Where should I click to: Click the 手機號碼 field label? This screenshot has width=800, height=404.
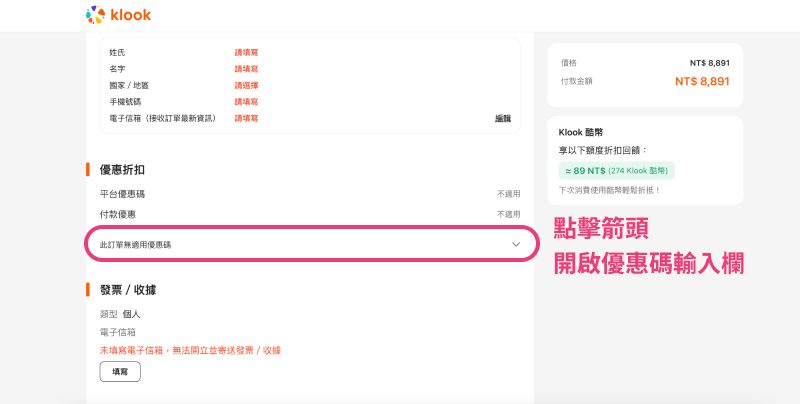(125, 102)
